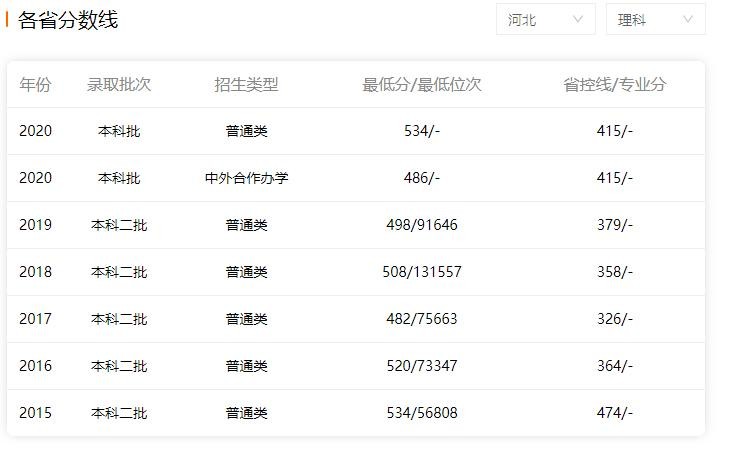Select the 省控线/专业分 column header

(614, 85)
